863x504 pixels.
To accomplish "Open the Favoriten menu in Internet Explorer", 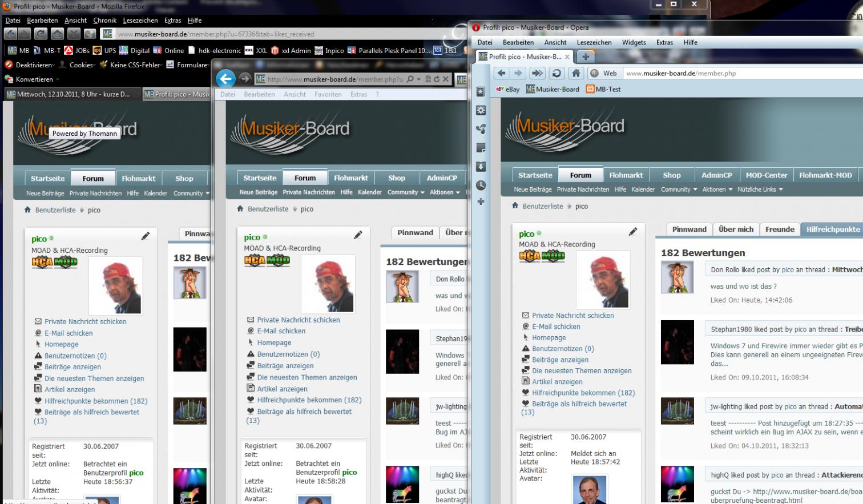I will (x=328, y=94).
